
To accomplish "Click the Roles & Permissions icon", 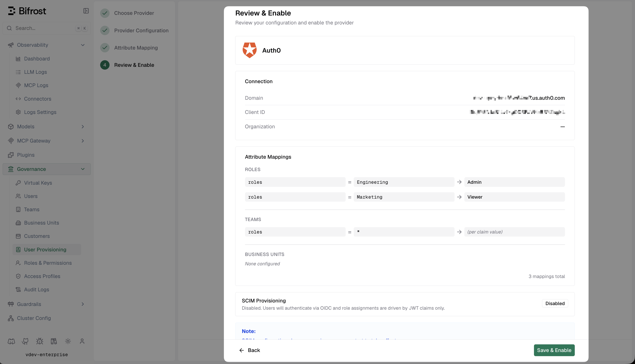I will pos(18,263).
